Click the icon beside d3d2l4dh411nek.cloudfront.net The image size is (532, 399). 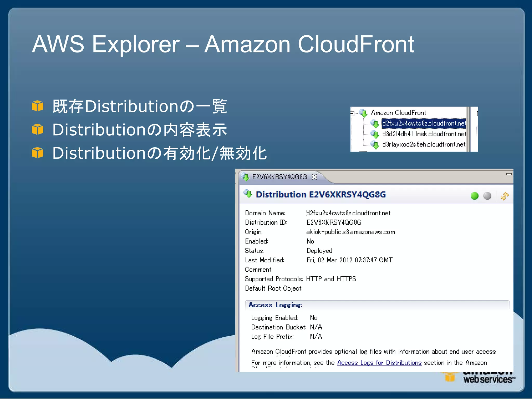coord(375,134)
